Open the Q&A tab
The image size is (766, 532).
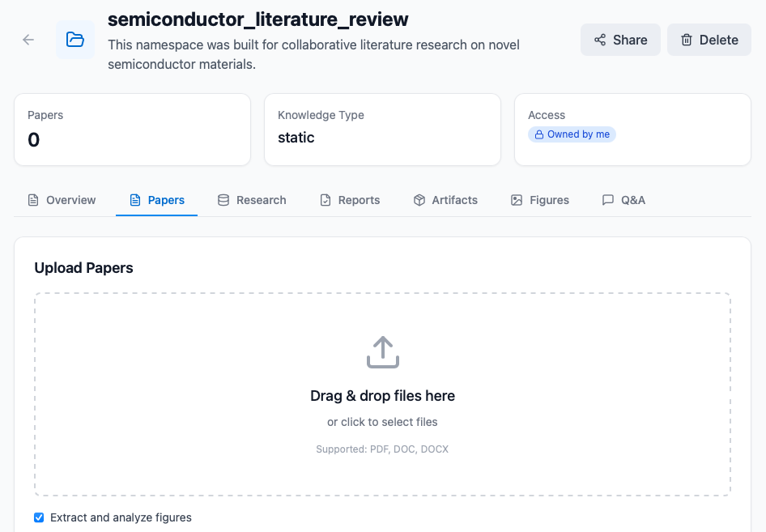(x=623, y=200)
